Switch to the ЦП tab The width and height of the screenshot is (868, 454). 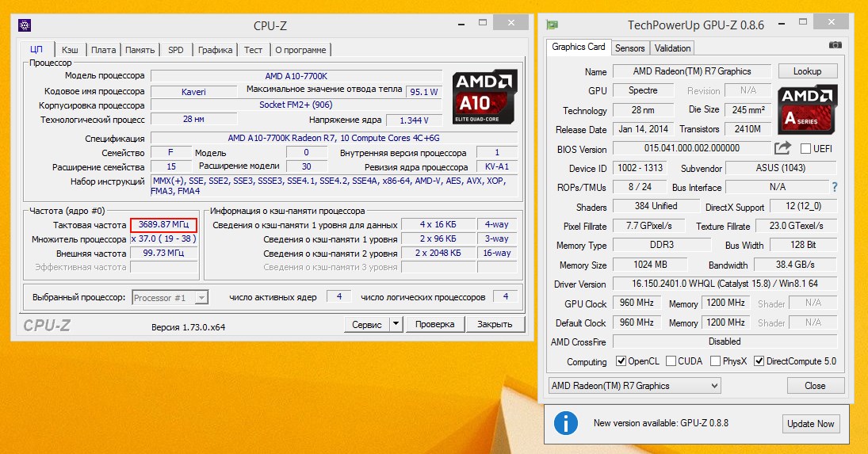36,49
